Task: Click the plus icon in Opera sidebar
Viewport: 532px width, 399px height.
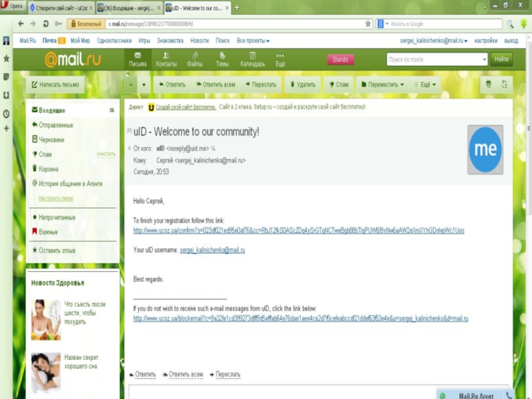Action: (x=6, y=128)
